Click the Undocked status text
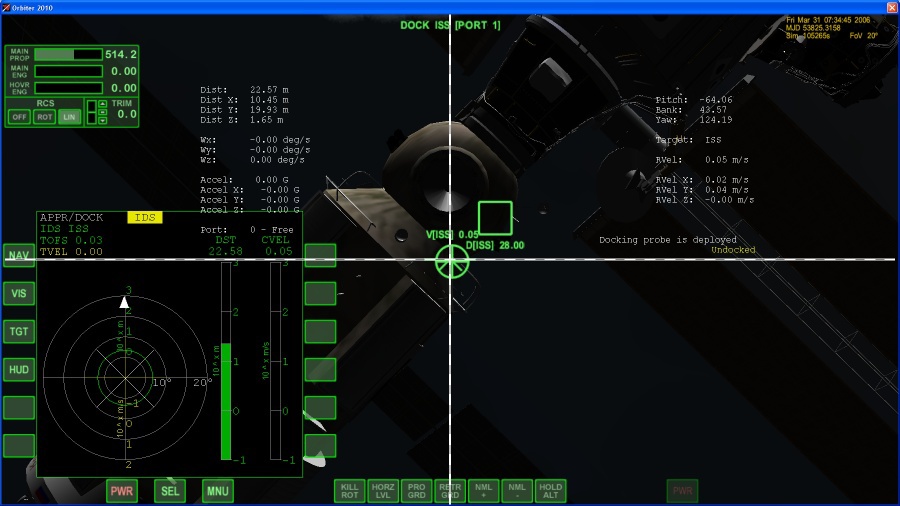Screen dimensions: 900x506 733,250
